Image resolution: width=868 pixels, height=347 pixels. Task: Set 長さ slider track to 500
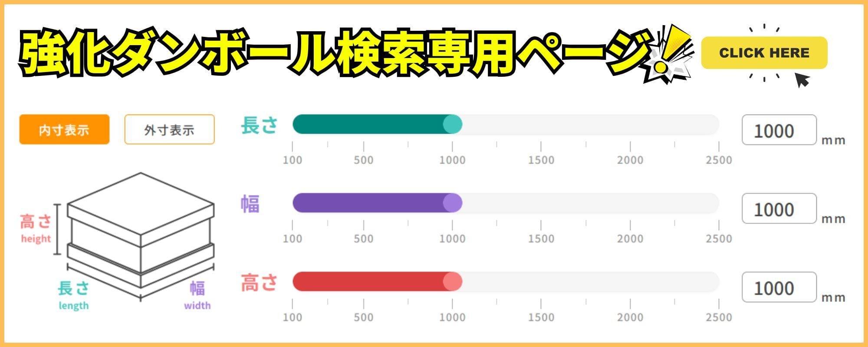pyautogui.click(x=364, y=124)
